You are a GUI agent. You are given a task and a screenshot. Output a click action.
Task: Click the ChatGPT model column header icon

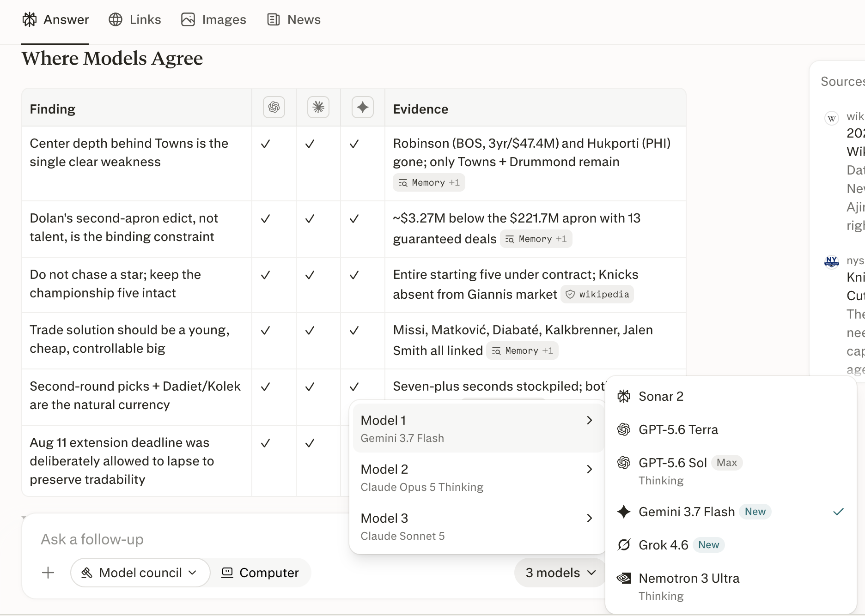tap(274, 107)
